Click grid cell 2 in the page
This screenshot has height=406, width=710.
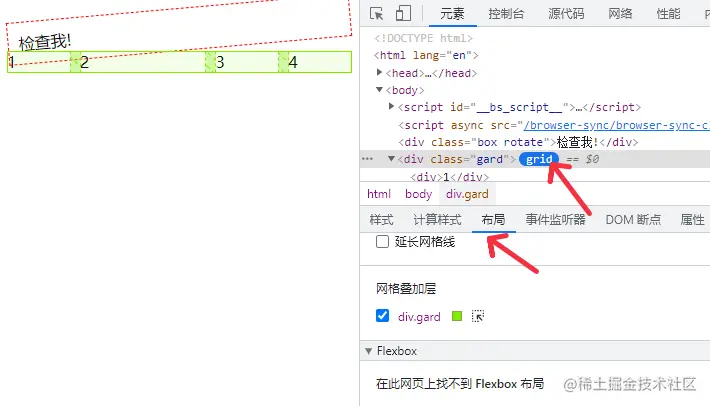point(143,62)
